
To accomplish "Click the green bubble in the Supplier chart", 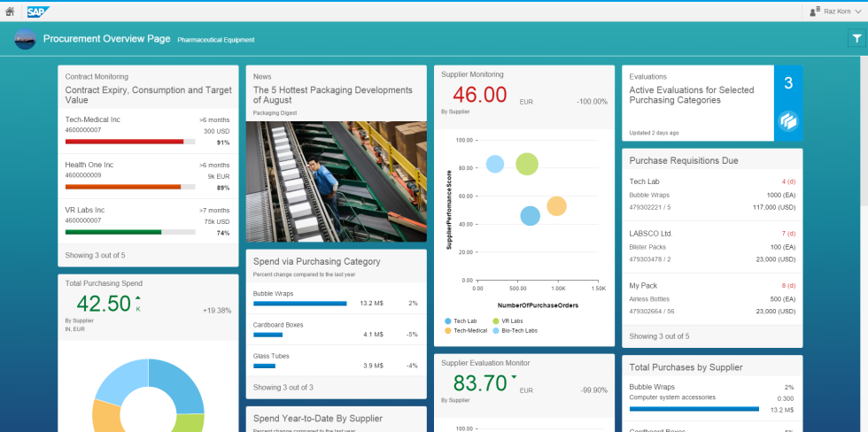I will (527, 164).
